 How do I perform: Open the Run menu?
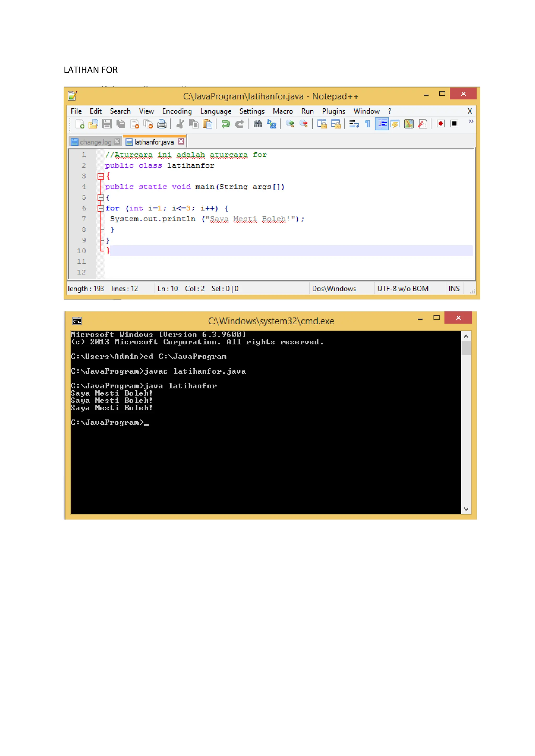click(x=307, y=111)
